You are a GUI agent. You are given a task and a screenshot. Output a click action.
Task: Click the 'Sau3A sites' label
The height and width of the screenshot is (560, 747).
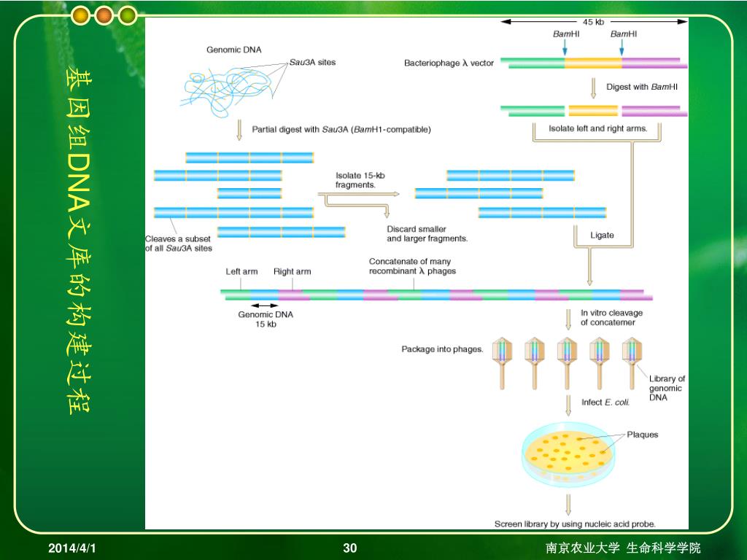[x=312, y=63]
